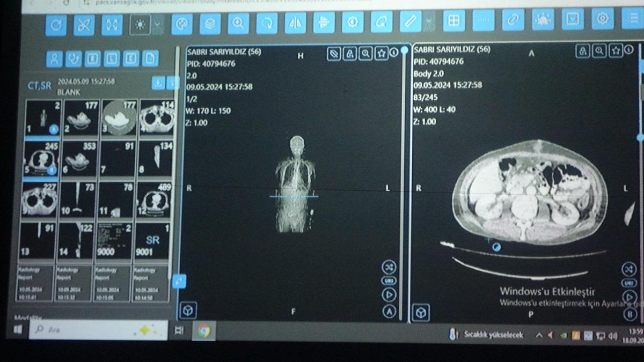Viewport: 644px width, 362px height.
Task: Select the ruler measurement tool
Action: (x=411, y=21)
